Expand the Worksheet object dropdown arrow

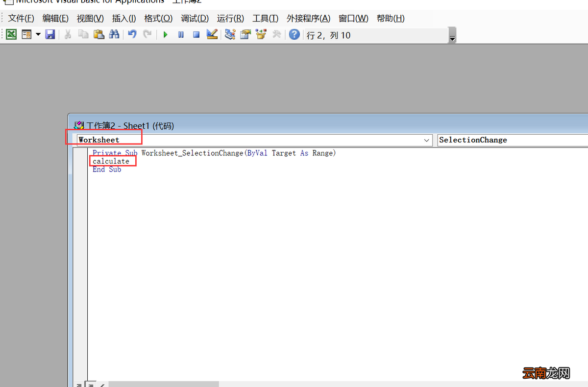click(426, 140)
